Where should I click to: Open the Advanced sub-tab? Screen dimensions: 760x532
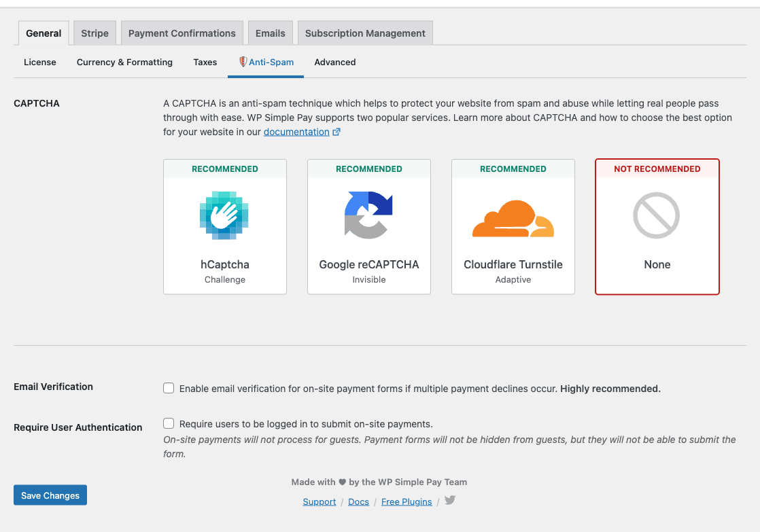point(335,62)
